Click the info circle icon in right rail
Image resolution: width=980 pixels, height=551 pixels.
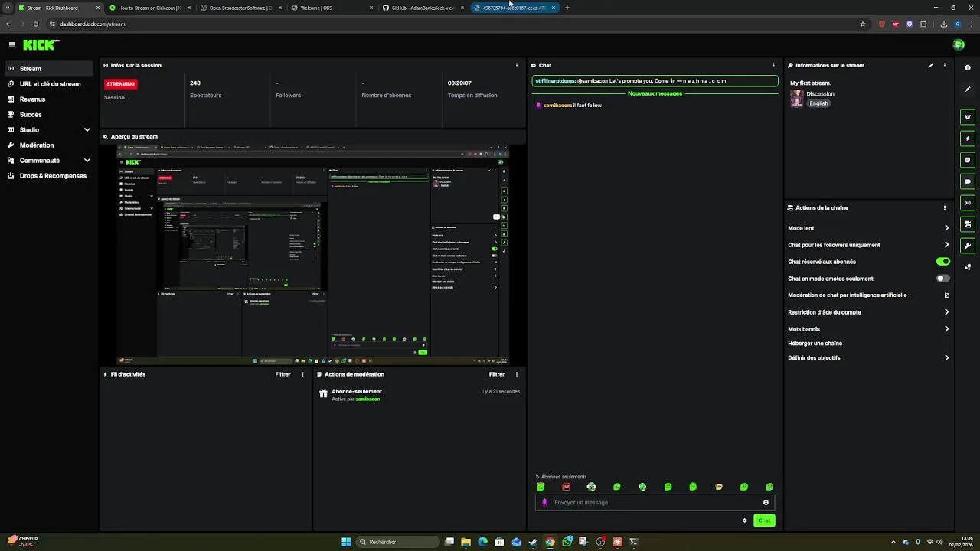pyautogui.click(x=968, y=68)
